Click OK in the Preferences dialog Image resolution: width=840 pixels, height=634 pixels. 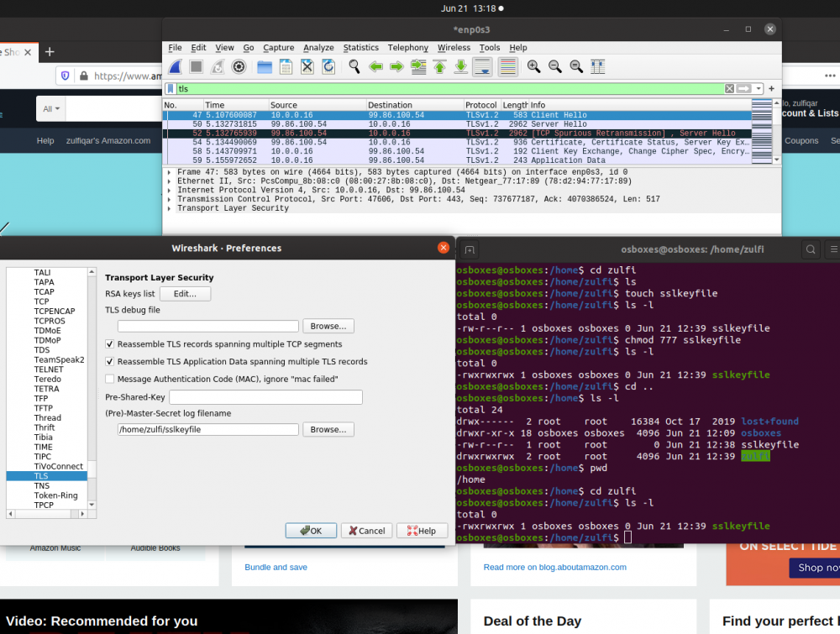click(311, 531)
